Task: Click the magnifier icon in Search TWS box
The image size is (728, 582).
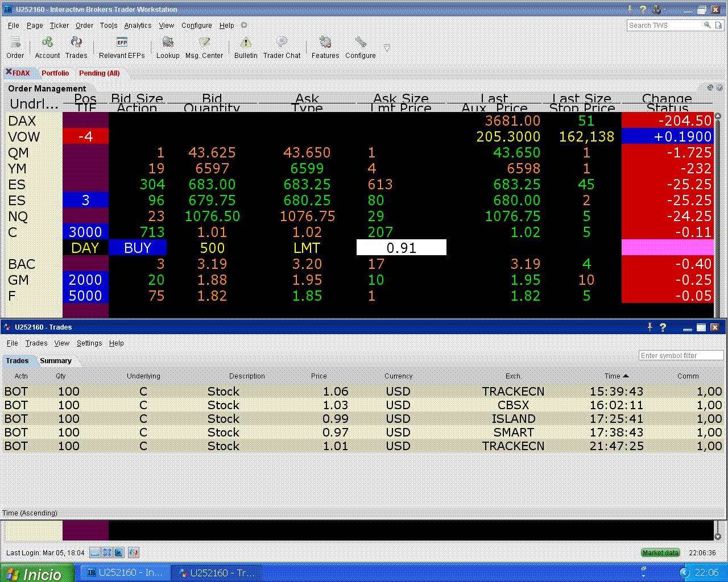Action: 707,25
